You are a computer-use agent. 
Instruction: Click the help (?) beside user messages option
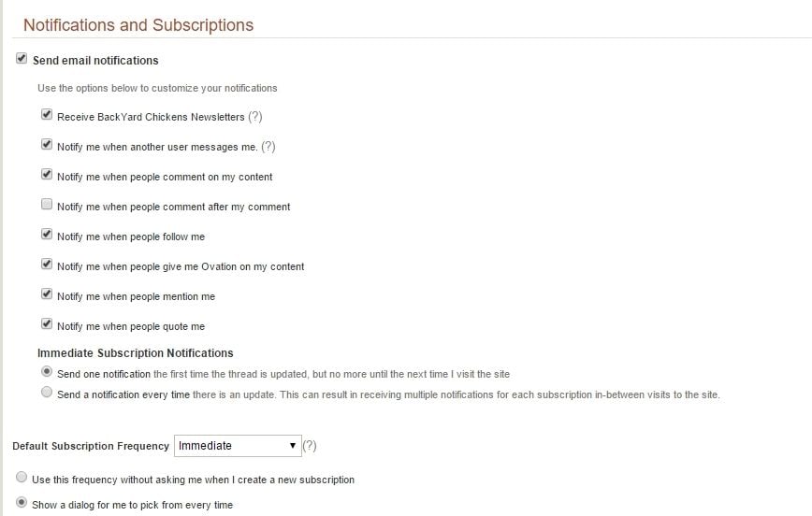tap(268, 147)
